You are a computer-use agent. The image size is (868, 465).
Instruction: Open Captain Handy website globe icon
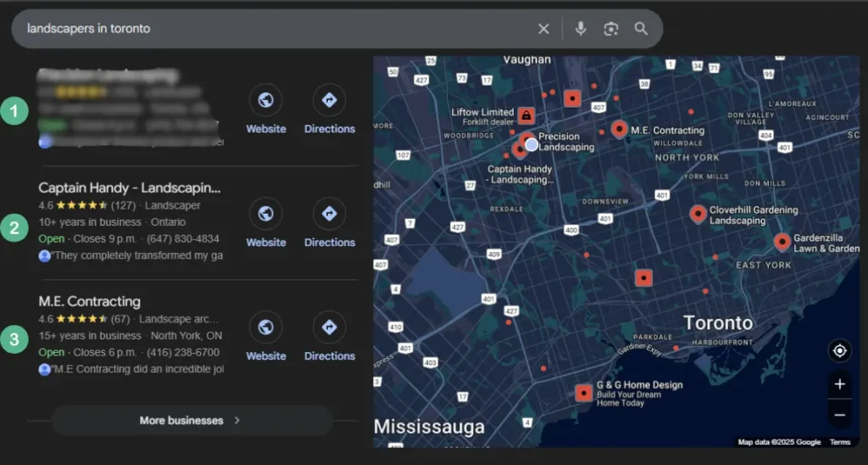pyautogui.click(x=265, y=214)
